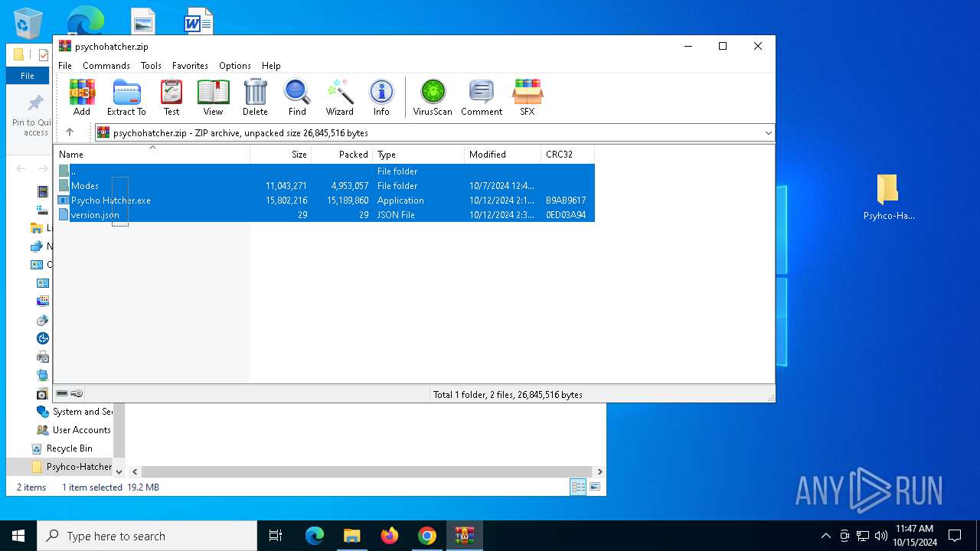Show hidden tray icons chevron

825,536
